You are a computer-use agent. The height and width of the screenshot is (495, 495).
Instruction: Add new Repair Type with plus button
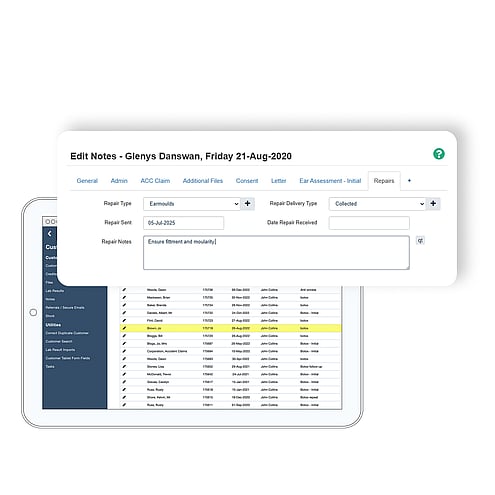(x=247, y=203)
